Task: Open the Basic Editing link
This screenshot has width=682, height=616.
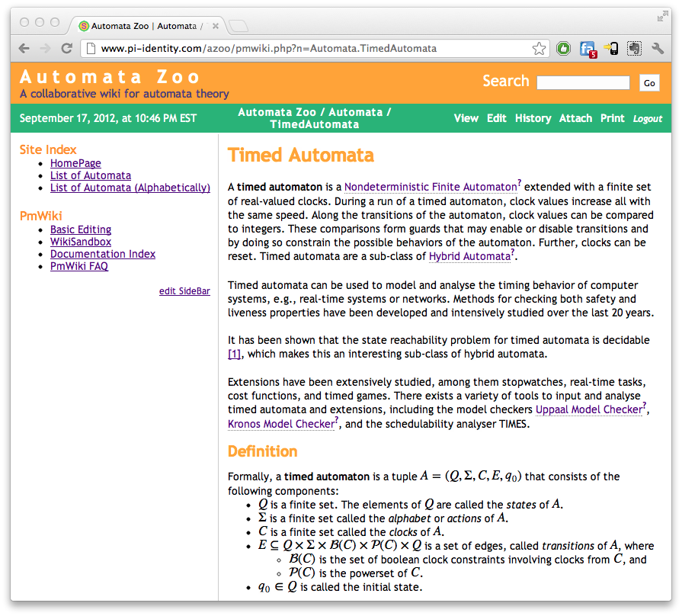Action: pyautogui.click(x=81, y=229)
